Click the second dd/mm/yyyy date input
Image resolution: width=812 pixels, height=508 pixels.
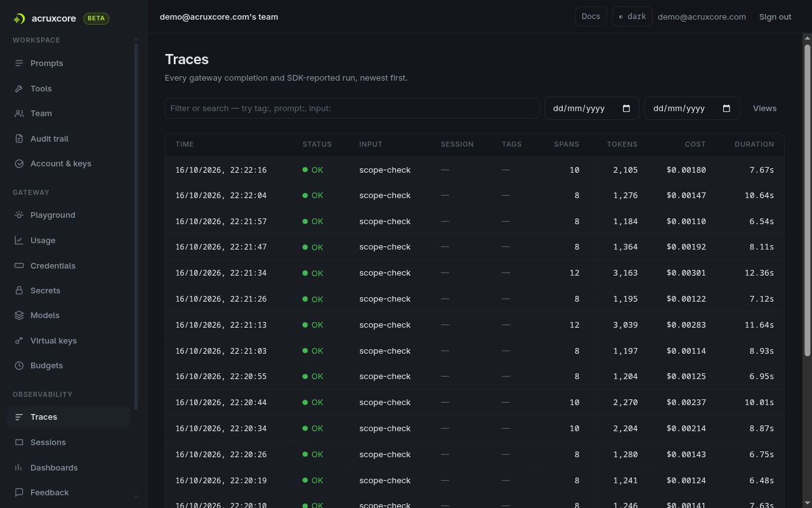point(692,109)
